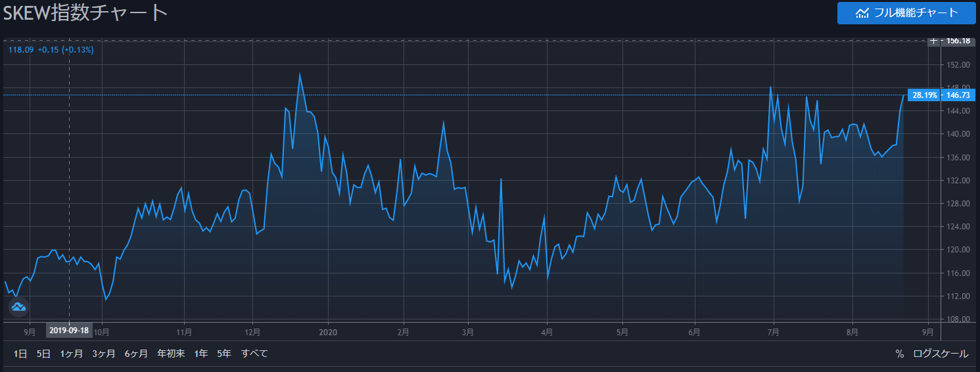Choose the 6ヶ月 range

(x=136, y=354)
